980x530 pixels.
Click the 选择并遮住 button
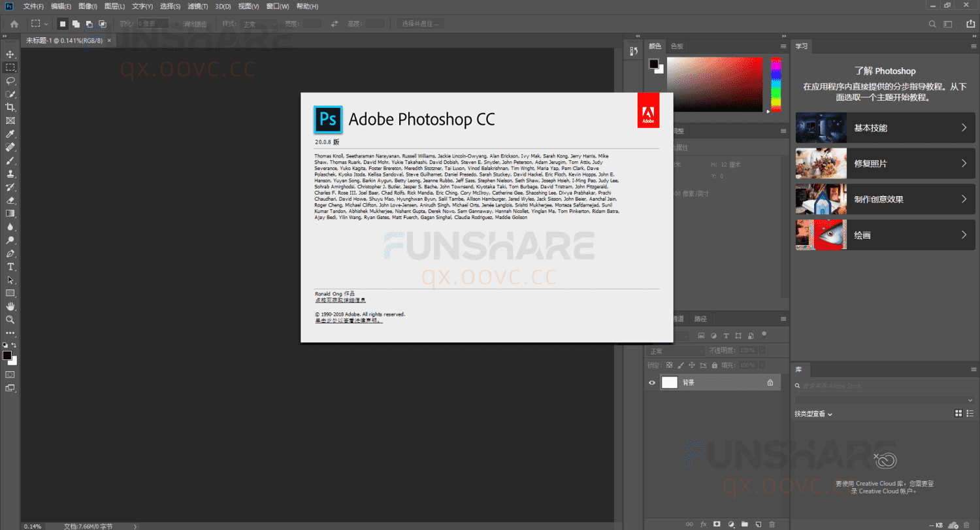click(421, 24)
